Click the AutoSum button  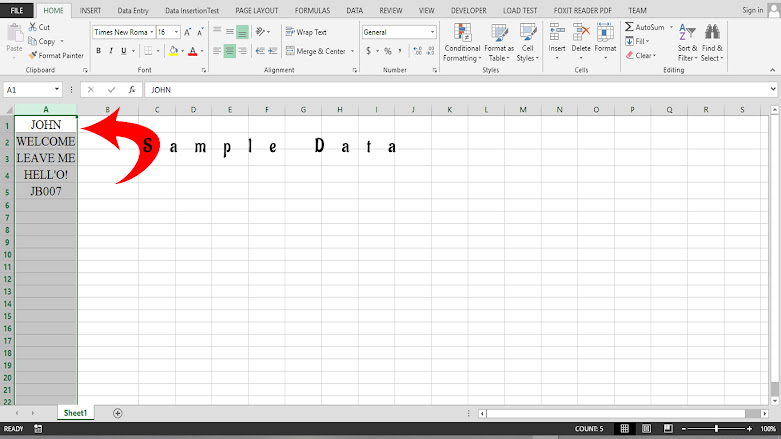point(645,27)
